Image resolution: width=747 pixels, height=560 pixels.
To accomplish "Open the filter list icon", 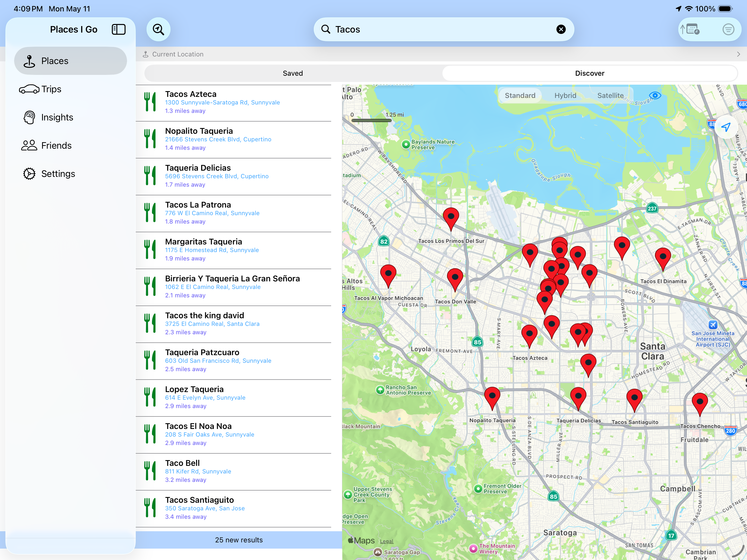I will coord(728,29).
